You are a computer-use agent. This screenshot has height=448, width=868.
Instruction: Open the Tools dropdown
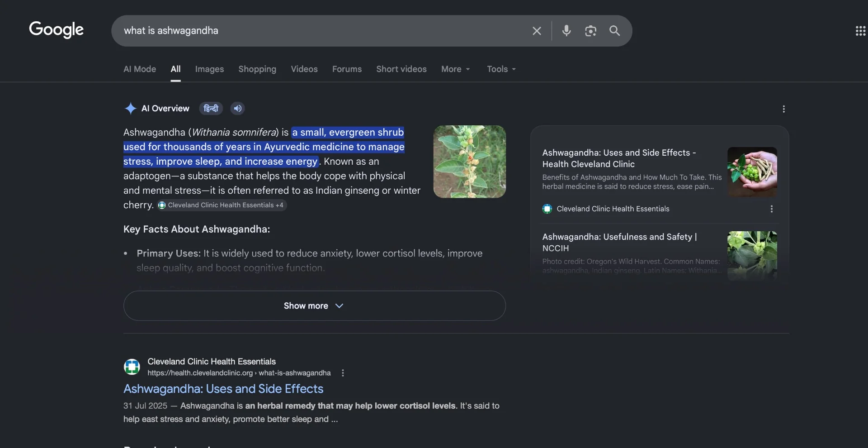click(x=501, y=69)
